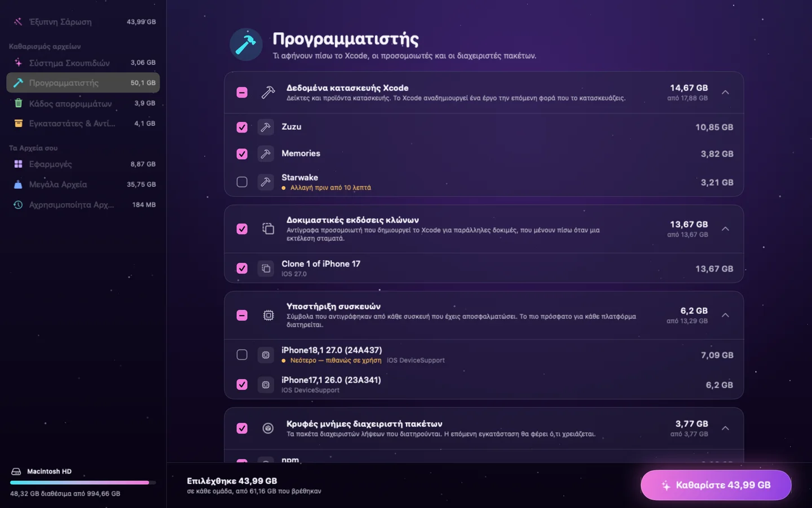Image resolution: width=812 pixels, height=508 pixels.
Task: Click the Κάδος απορριμμάτων trash bin icon
Action: click(x=18, y=103)
